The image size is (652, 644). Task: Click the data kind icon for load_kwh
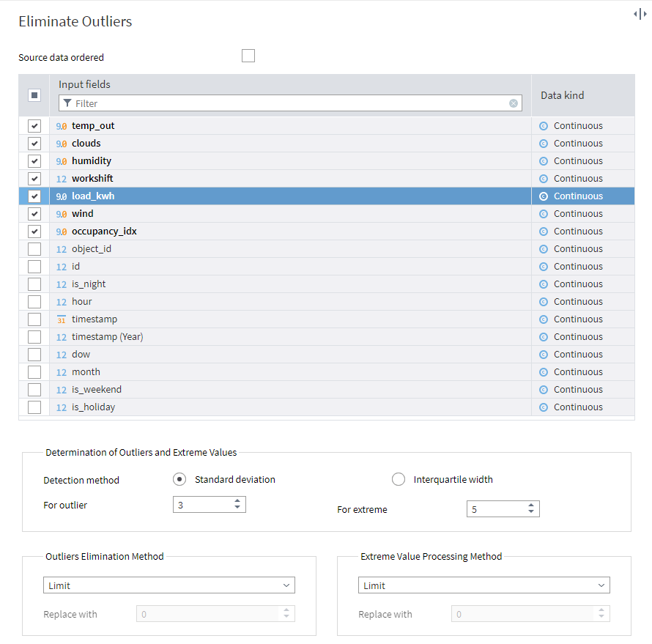tap(544, 196)
